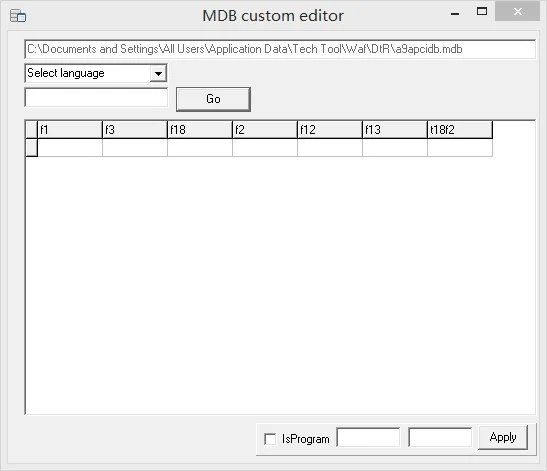The width and height of the screenshot is (547, 471).
Task: Select the f18 column header
Action: (x=200, y=130)
